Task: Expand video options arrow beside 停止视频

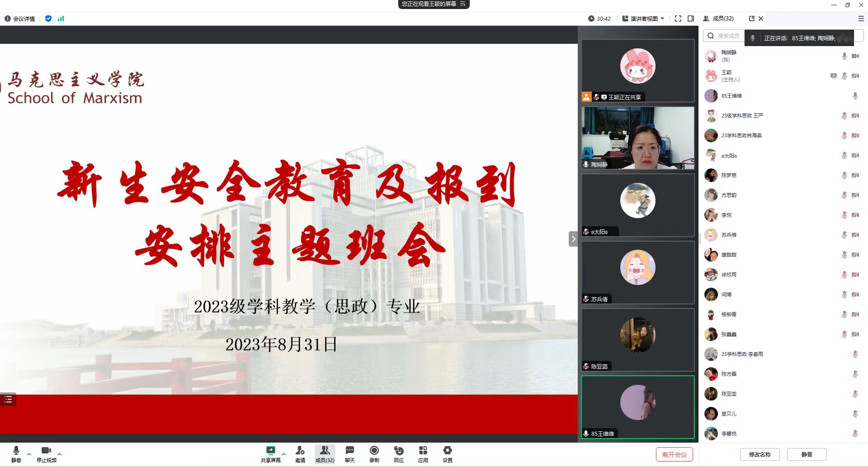Action: click(x=59, y=454)
